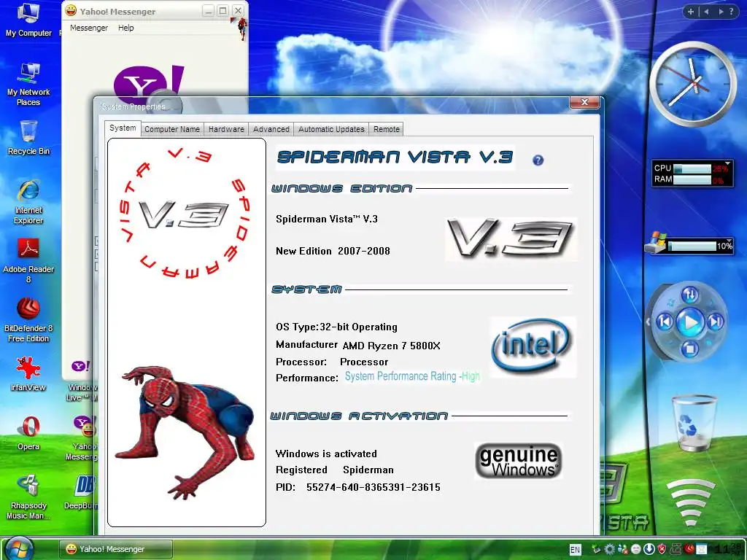This screenshot has height=560, width=747.
Task: Click the sidebar next page arrow
Action: tap(721, 12)
